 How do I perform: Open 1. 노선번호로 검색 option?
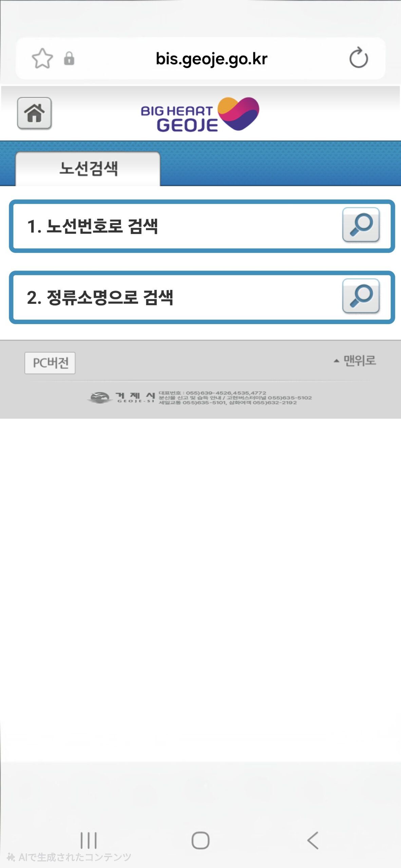(x=202, y=226)
